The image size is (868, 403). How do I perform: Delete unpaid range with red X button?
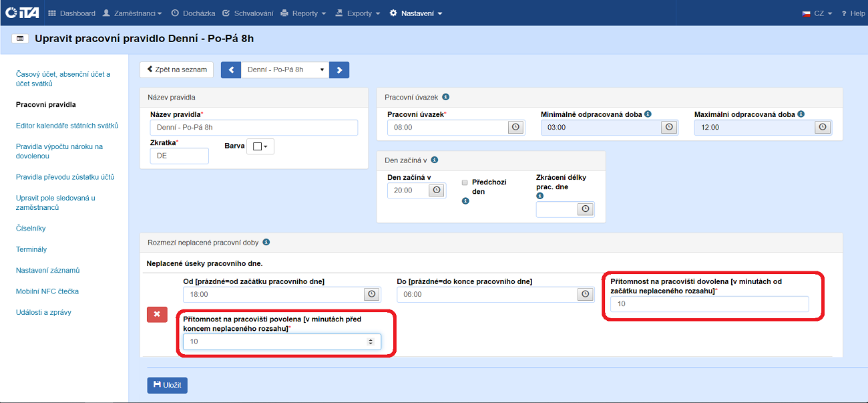(157, 314)
